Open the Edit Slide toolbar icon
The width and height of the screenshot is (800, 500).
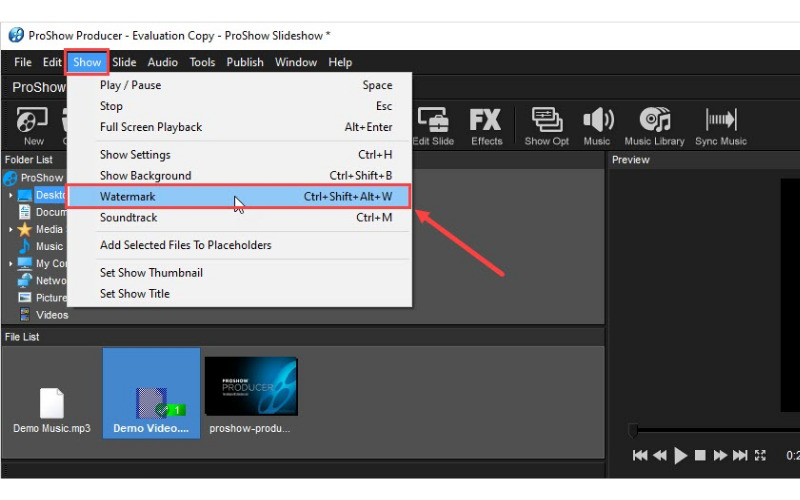(x=433, y=126)
